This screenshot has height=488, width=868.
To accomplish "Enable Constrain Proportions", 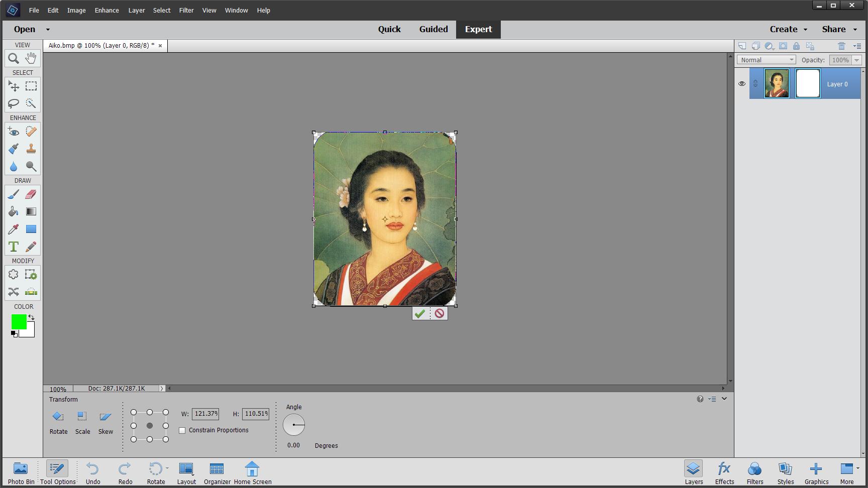I will coord(182,430).
